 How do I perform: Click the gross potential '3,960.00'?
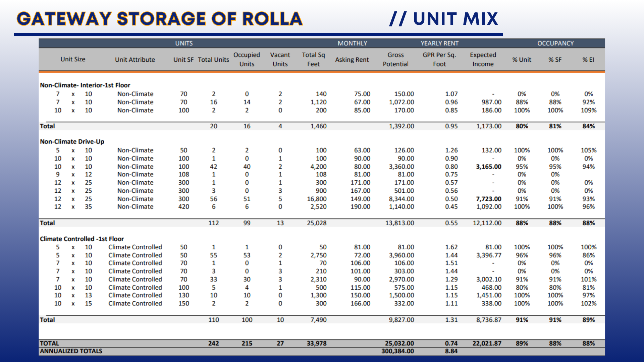coord(401,255)
